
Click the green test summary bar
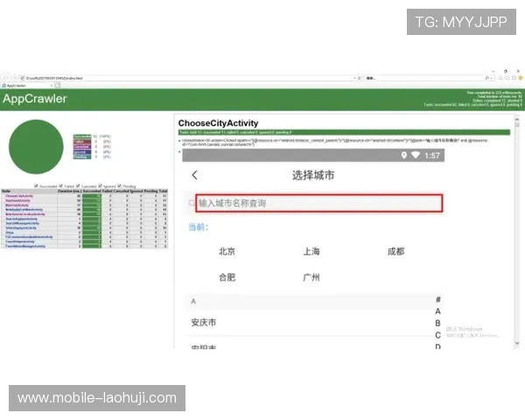click(x=344, y=132)
